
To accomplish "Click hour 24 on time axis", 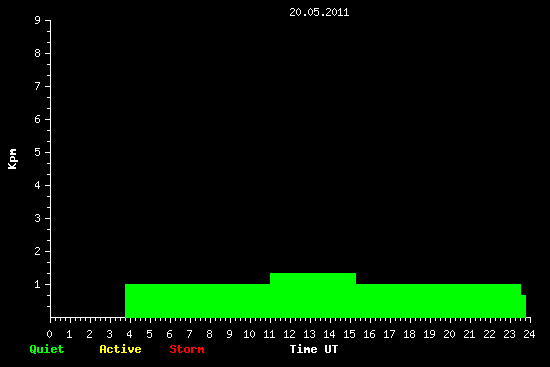I will [529, 334].
